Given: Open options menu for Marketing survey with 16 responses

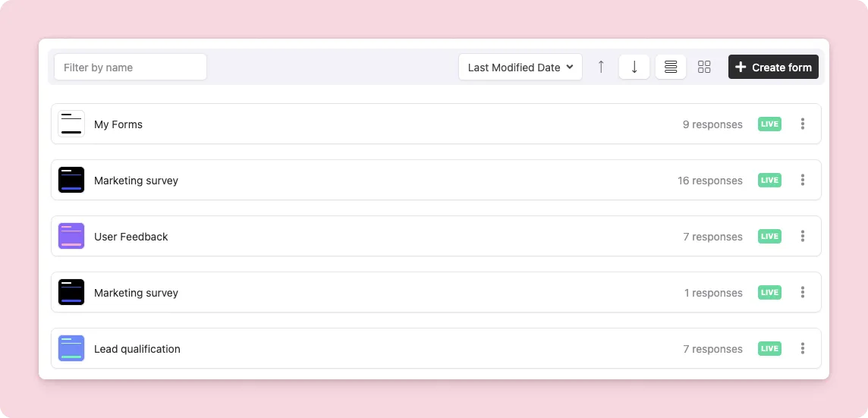Looking at the screenshot, I should (803, 180).
